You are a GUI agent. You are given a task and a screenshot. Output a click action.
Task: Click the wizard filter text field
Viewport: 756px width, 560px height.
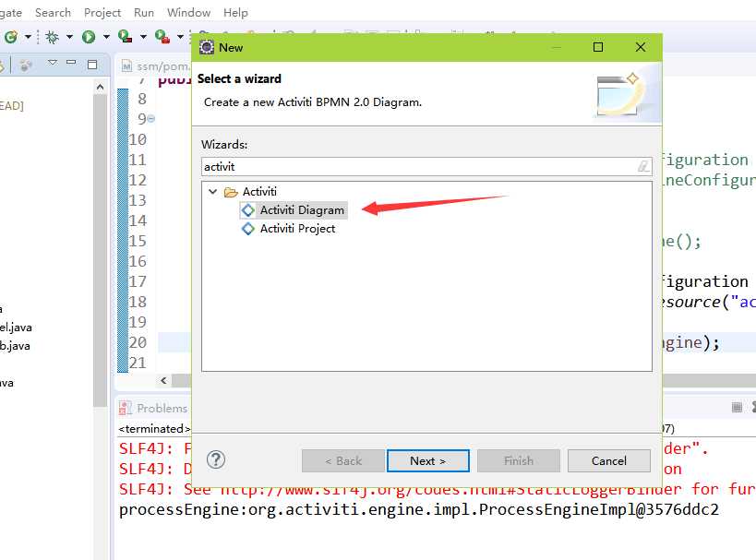click(426, 167)
